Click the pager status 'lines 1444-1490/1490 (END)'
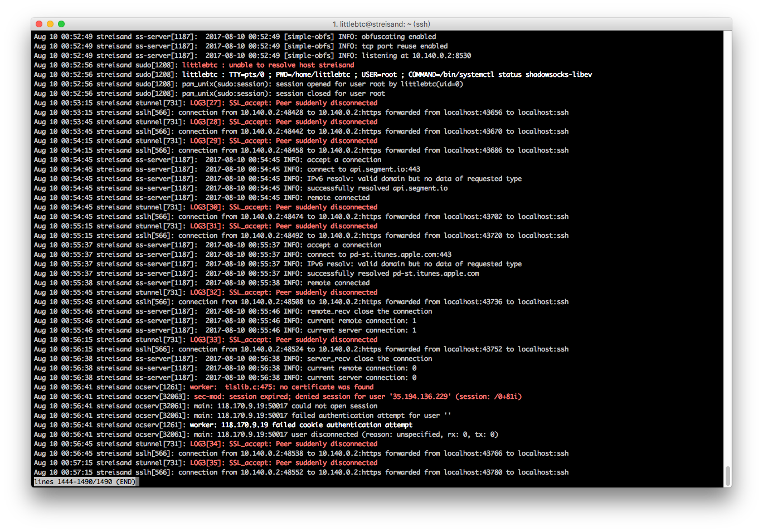This screenshot has height=532, width=763. [86, 482]
